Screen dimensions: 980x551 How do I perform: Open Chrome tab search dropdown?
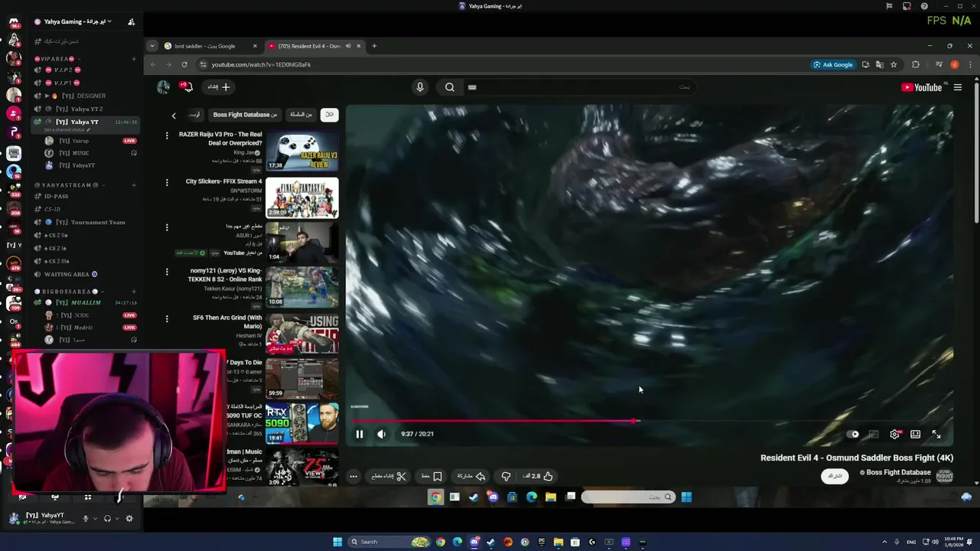(x=152, y=46)
